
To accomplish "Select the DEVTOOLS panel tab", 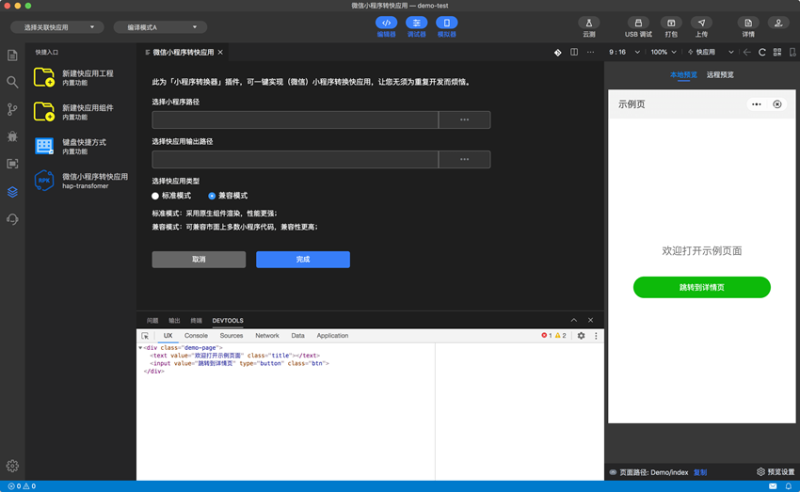I will pos(228,321).
